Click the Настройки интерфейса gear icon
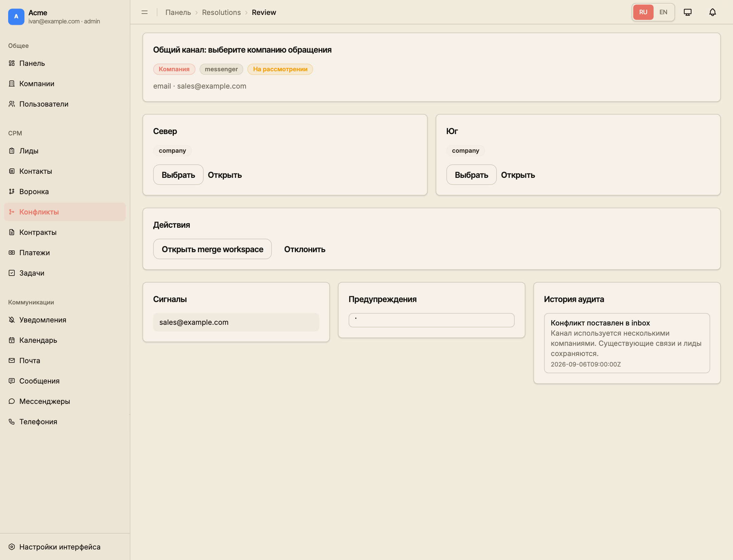Screen dimensions: 733x560 pyautogui.click(x=12, y=547)
